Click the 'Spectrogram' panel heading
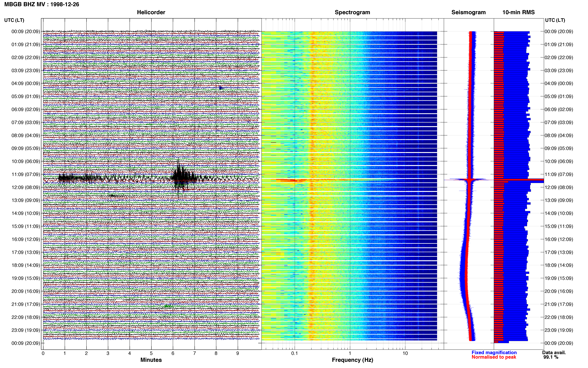This screenshot has height=368, width=588. [x=352, y=12]
